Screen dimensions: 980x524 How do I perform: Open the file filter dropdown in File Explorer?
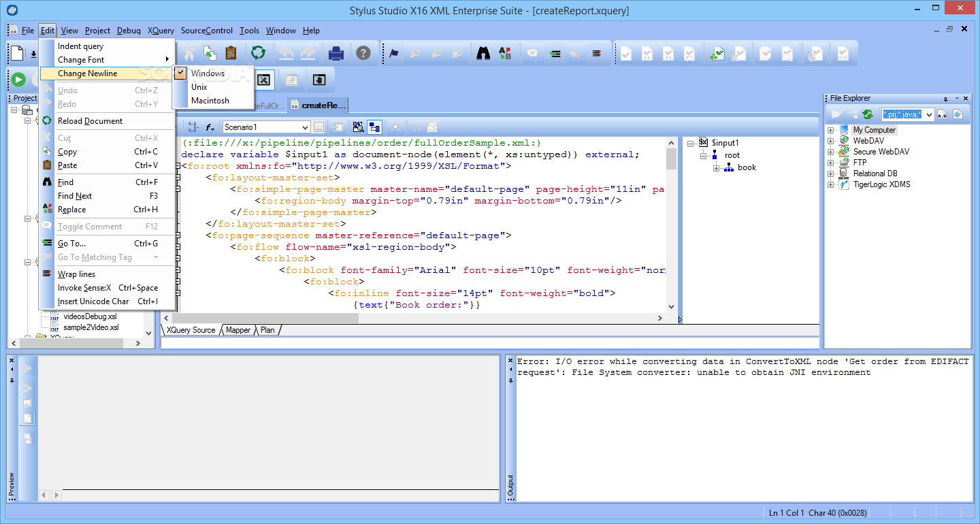pos(929,114)
